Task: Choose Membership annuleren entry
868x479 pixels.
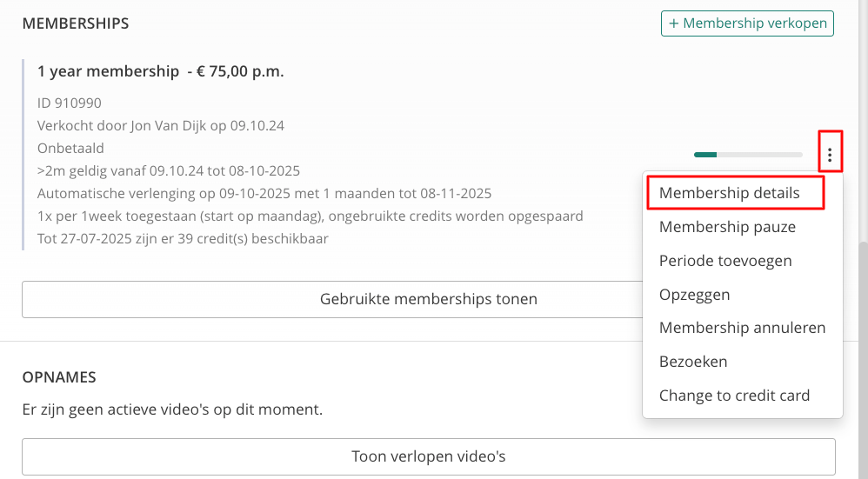Action: tap(742, 328)
